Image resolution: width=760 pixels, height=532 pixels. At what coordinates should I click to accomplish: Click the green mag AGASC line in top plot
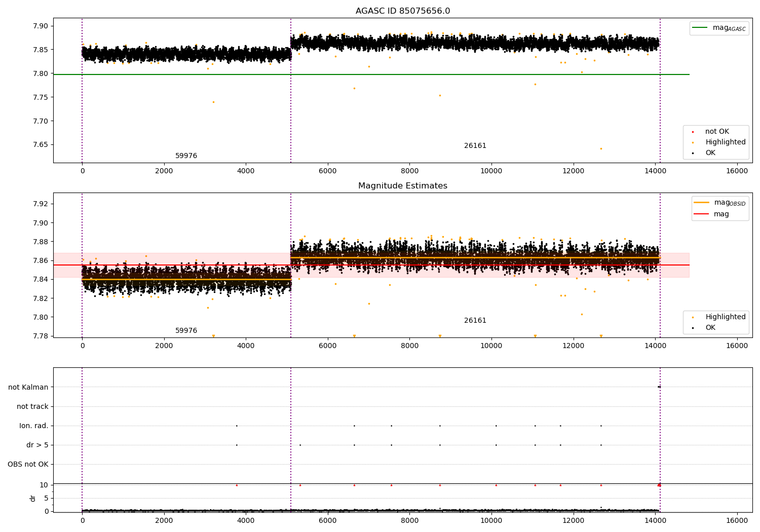click(371, 74)
